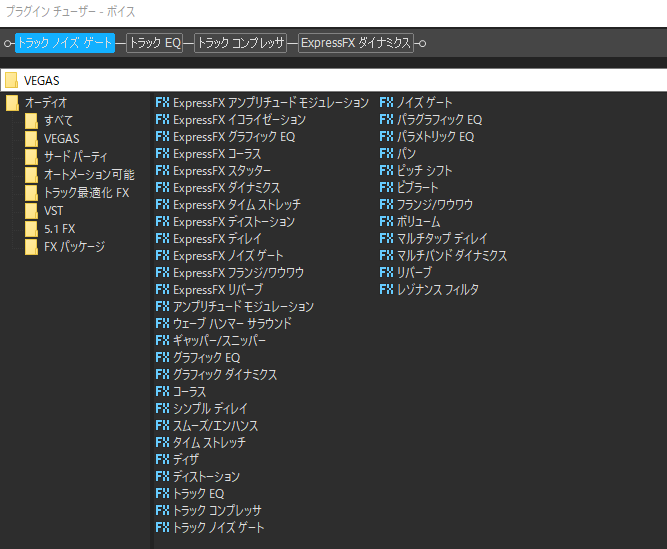Image resolution: width=667 pixels, height=549 pixels.
Task: Click the VEGAS folder path field
Action: pos(334,80)
